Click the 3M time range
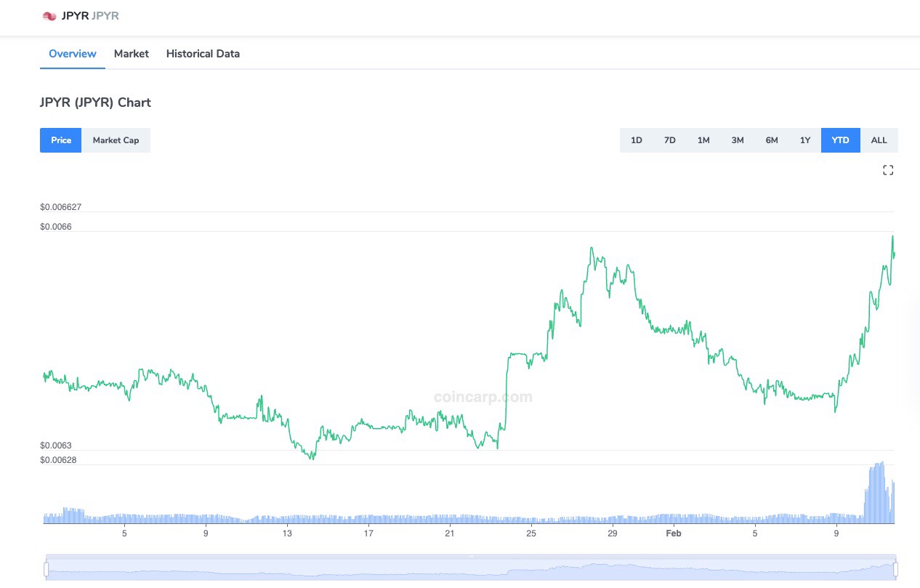Viewport: 920px width, 588px height. 738,140
